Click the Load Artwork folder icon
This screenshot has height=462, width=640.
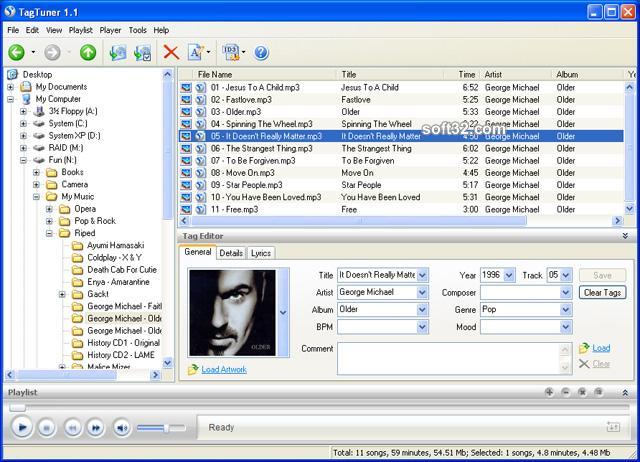click(x=193, y=370)
